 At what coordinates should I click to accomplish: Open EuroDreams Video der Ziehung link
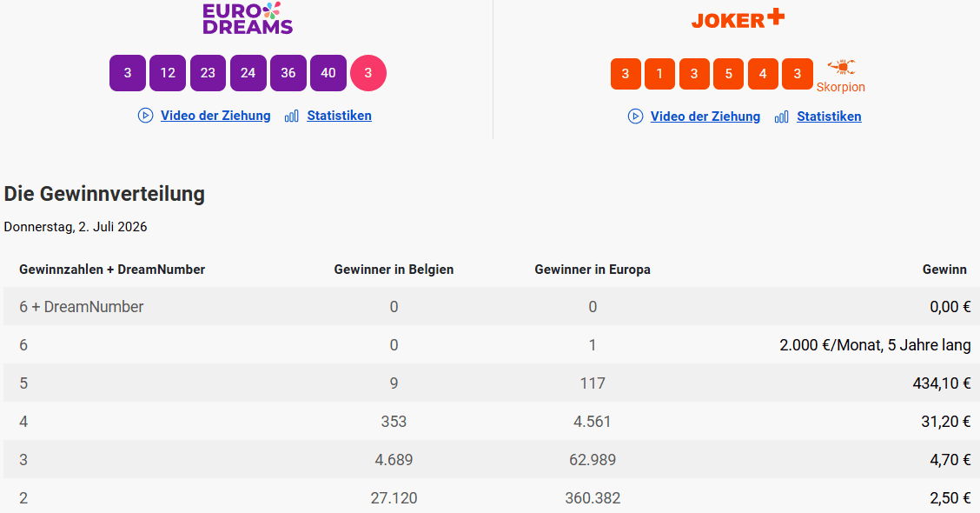tap(215, 116)
